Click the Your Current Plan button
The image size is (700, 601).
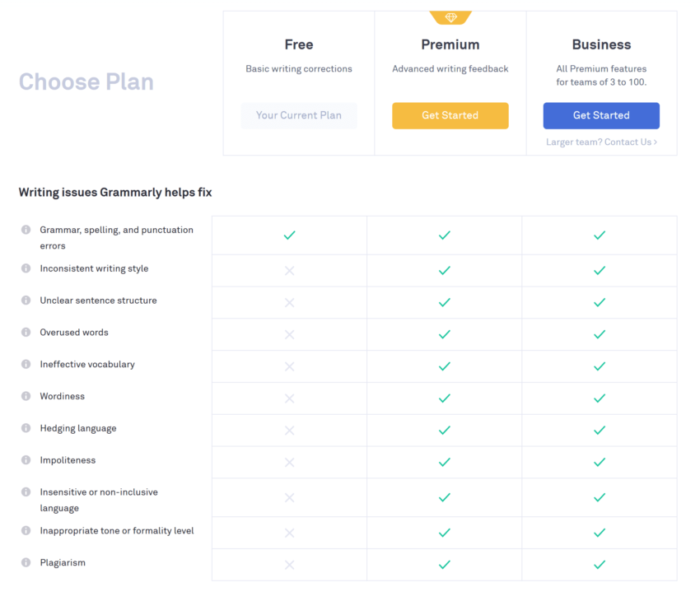299,115
